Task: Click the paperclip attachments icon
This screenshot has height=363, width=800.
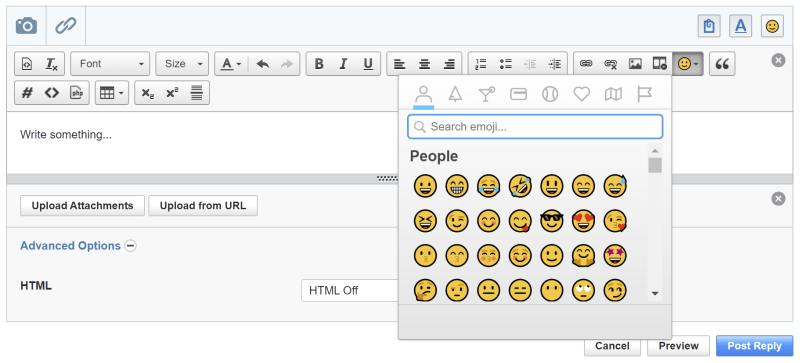Action: pyautogui.click(x=66, y=26)
